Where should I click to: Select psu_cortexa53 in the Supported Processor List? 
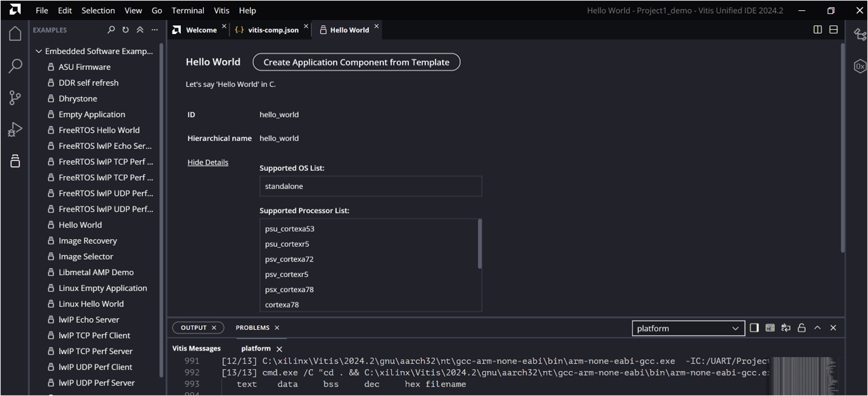[289, 228]
